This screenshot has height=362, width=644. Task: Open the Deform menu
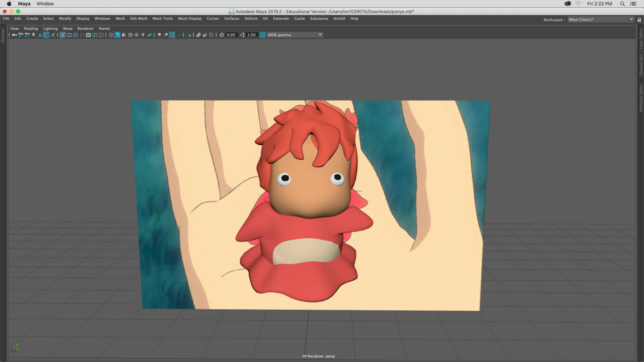pyautogui.click(x=251, y=19)
